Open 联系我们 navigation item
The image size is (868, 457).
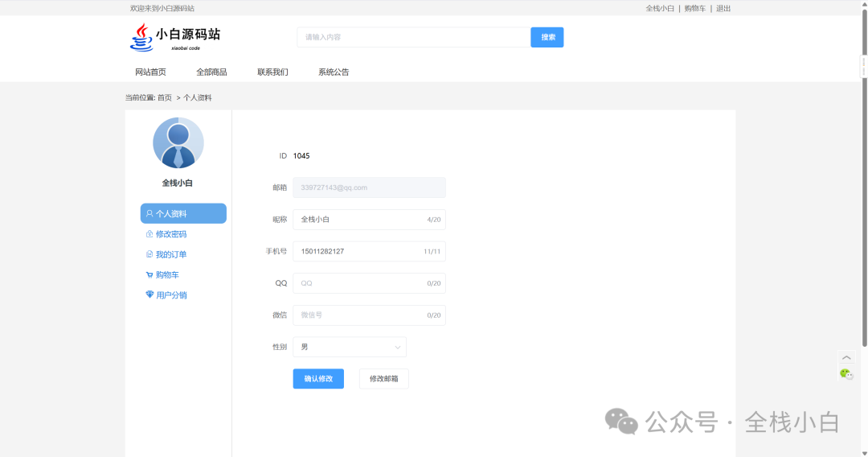click(x=272, y=72)
